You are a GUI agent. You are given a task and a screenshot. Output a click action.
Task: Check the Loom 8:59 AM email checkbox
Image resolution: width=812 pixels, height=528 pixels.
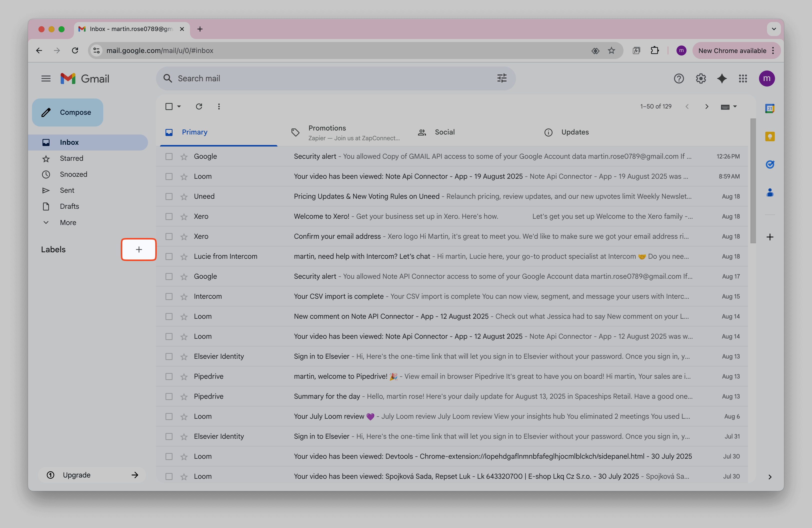pyautogui.click(x=169, y=176)
